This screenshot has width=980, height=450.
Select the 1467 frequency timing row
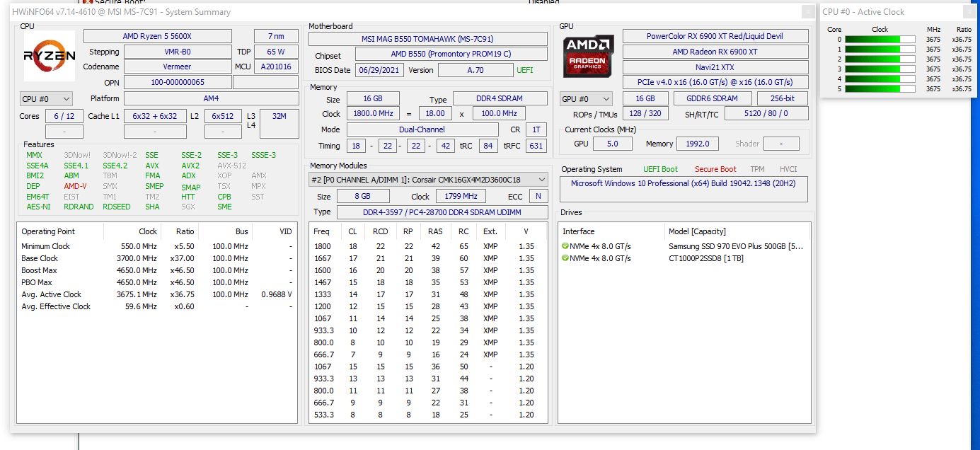point(428,282)
